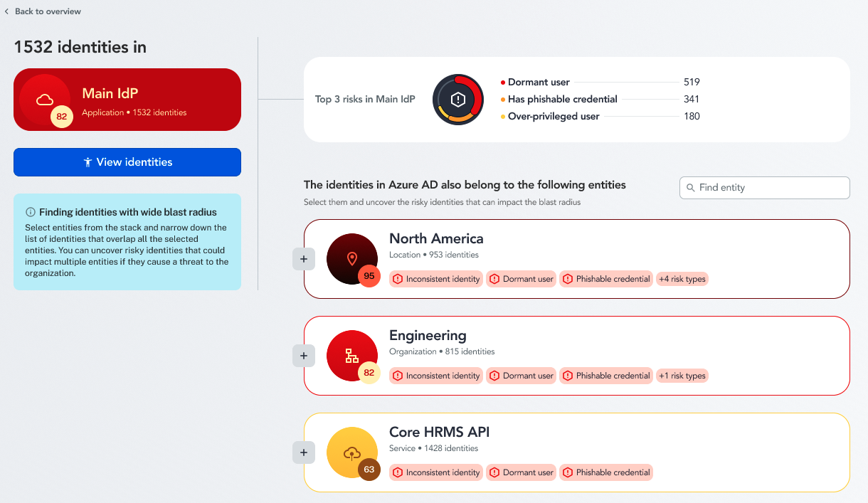Click phishable credential count 341
This screenshot has width=868, height=503.
pyautogui.click(x=692, y=100)
